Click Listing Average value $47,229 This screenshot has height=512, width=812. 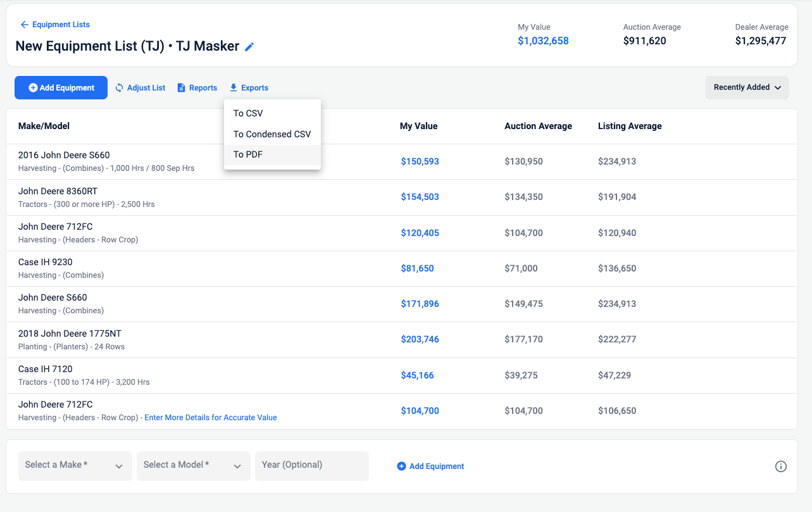tap(615, 375)
